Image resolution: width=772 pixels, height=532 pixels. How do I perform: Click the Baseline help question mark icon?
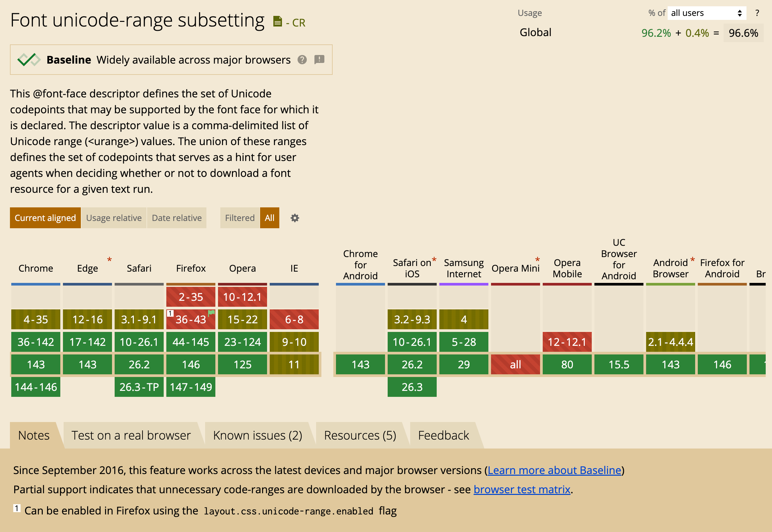pyautogui.click(x=302, y=60)
